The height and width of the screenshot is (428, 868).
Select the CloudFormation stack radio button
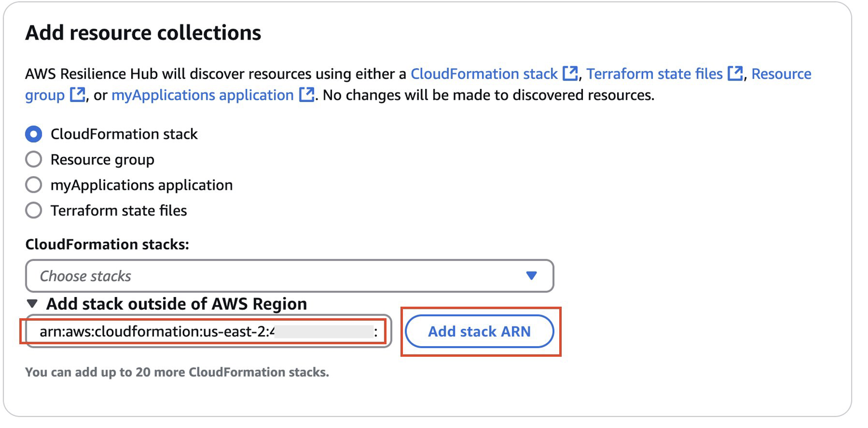(x=33, y=134)
